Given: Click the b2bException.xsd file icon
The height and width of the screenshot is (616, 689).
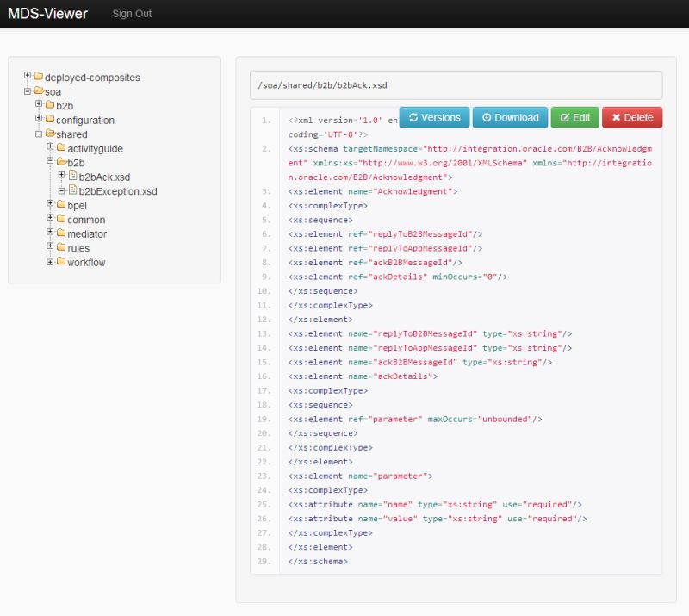Looking at the screenshot, I should point(73,190).
